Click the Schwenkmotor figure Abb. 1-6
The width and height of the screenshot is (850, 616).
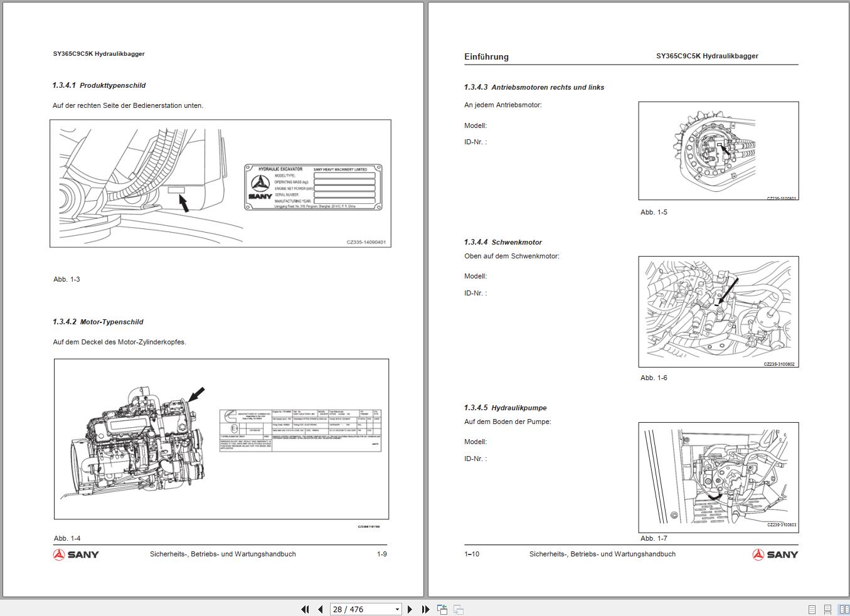[718, 312]
